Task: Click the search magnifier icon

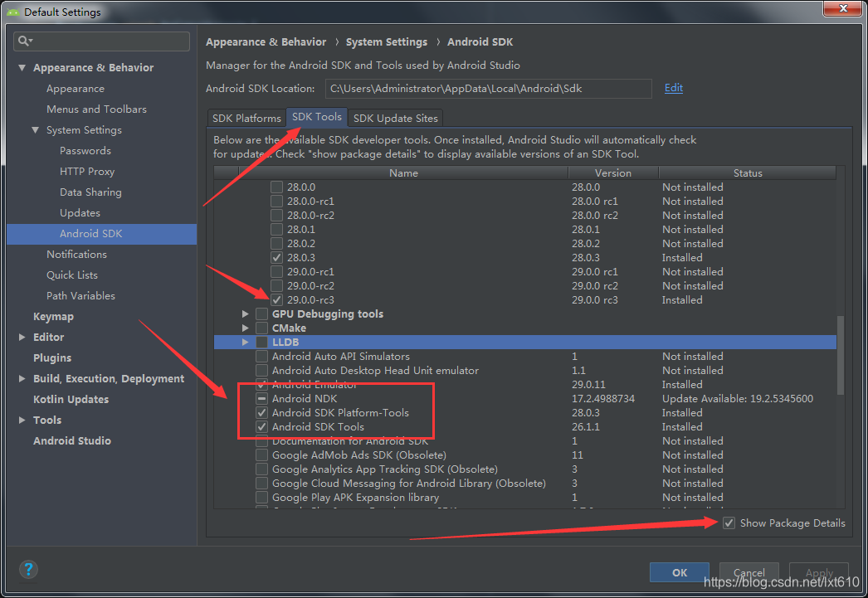Action: click(x=24, y=41)
